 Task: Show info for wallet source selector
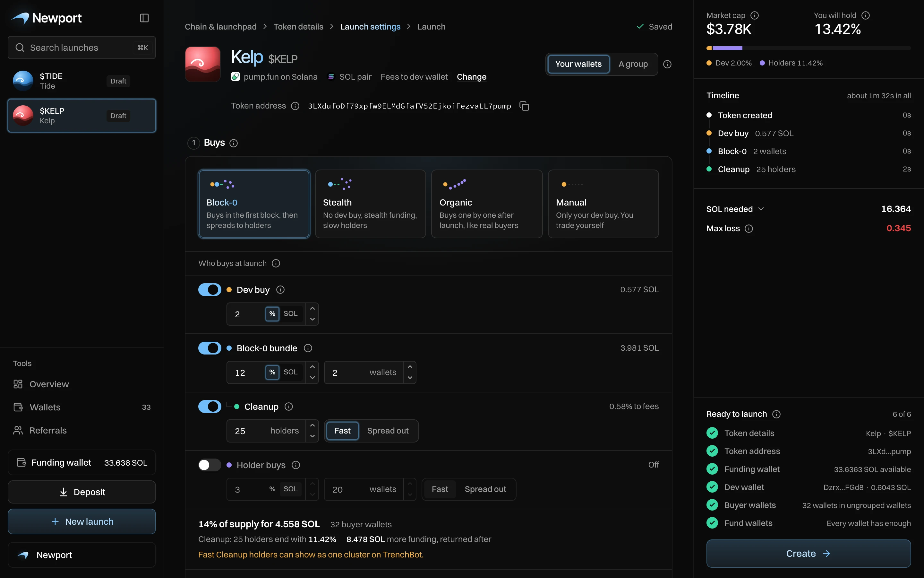[667, 64]
